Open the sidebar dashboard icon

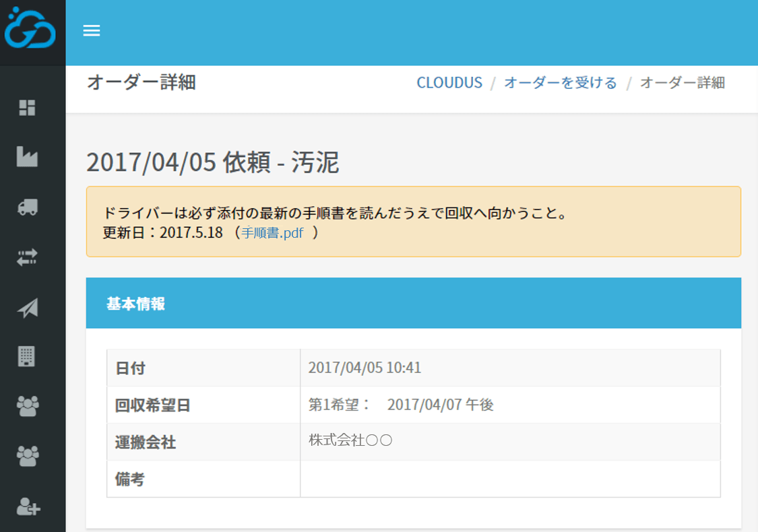click(26, 108)
